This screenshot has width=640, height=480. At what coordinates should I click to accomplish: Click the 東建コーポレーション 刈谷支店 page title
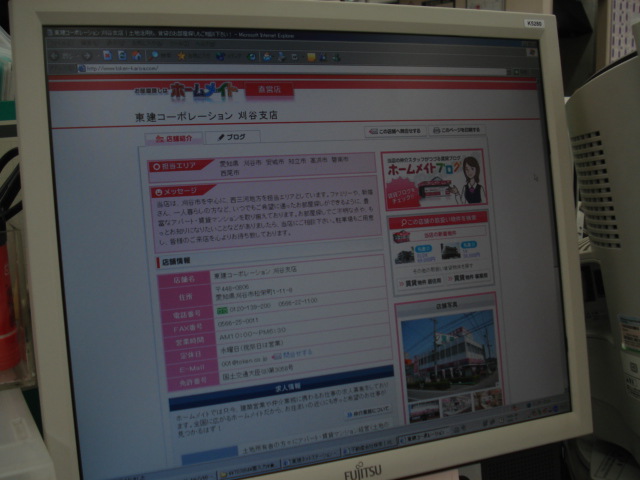tap(207, 116)
